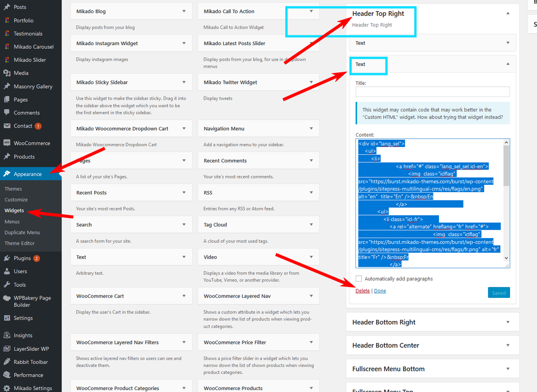Click the LayerSlider WP icon
Screen dimensions: 537x392
click(7, 349)
